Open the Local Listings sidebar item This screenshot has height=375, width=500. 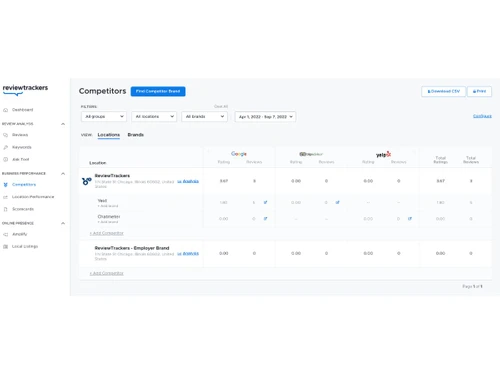tap(25, 247)
